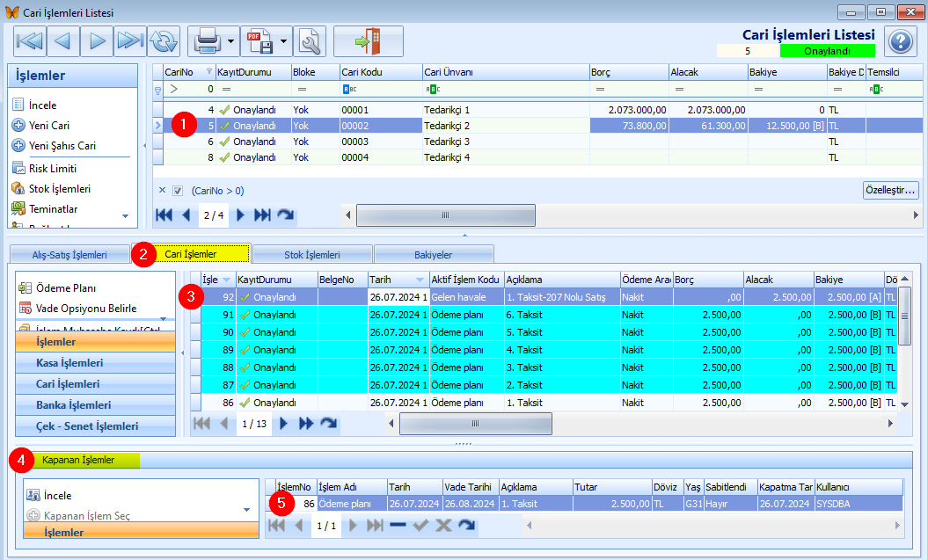
Task: Go to first page in cari grid navigator
Action: point(164,215)
